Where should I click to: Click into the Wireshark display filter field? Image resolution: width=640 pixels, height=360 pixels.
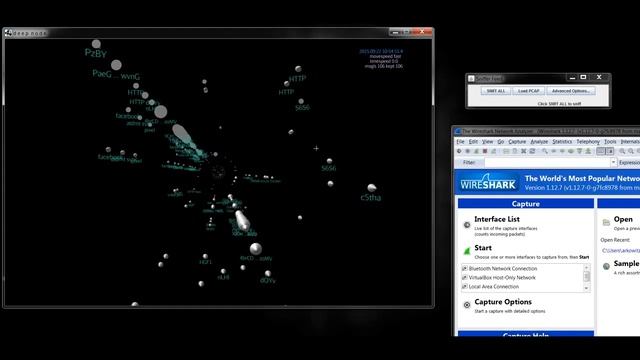point(547,162)
